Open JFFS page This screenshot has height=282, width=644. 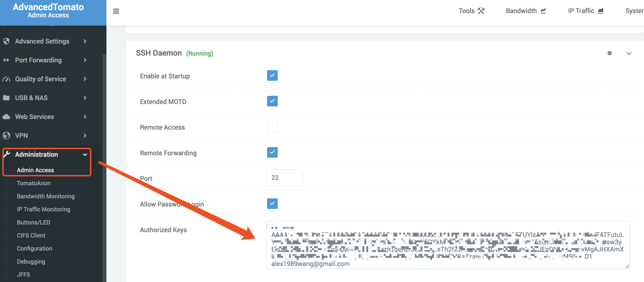(23, 275)
